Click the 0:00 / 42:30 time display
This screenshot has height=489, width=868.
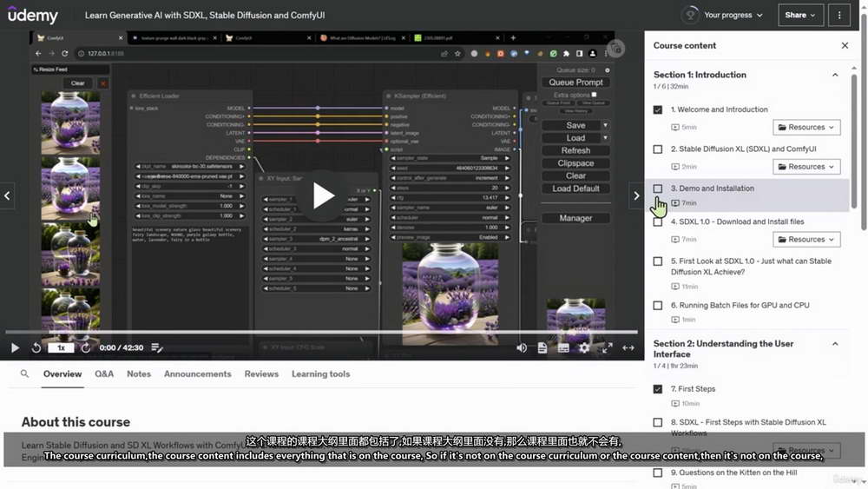(x=122, y=347)
